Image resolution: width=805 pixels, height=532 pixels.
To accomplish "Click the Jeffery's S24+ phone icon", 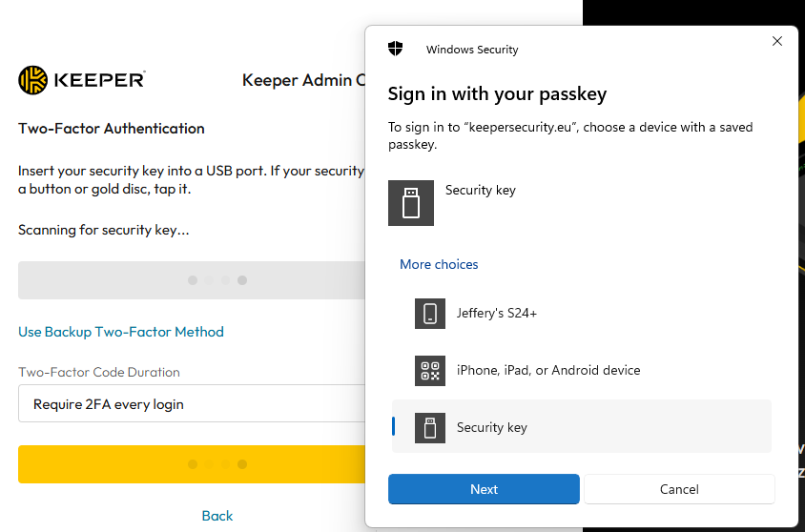I will point(430,314).
